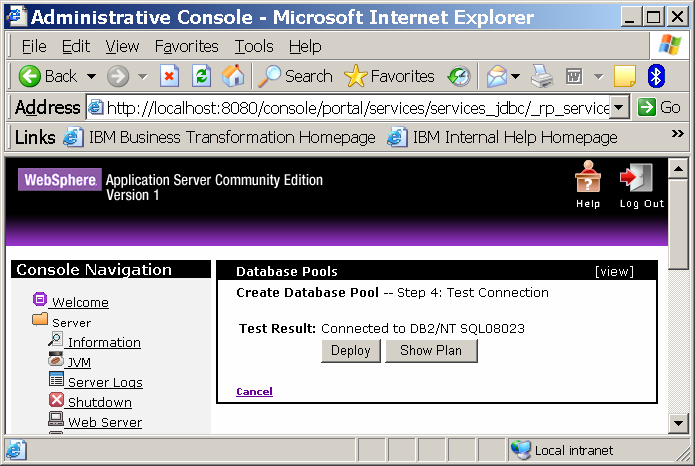Click the Cancel link
The width and height of the screenshot is (695, 466).
pyautogui.click(x=254, y=391)
